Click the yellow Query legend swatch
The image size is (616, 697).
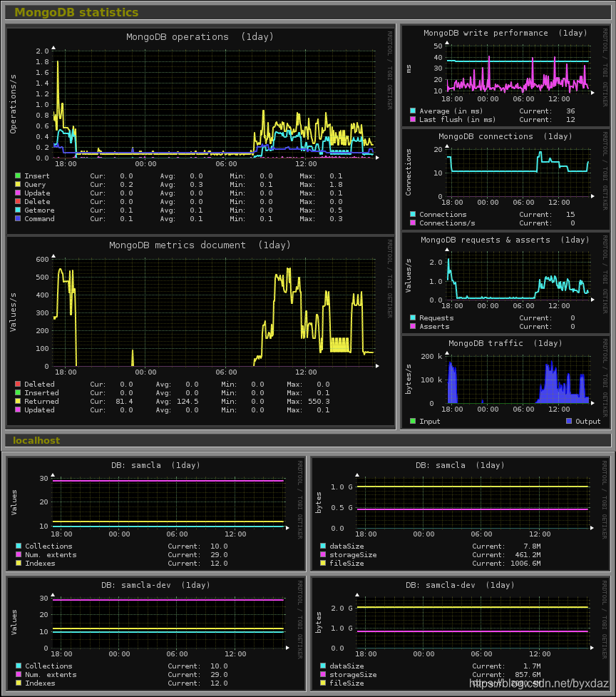click(18, 185)
